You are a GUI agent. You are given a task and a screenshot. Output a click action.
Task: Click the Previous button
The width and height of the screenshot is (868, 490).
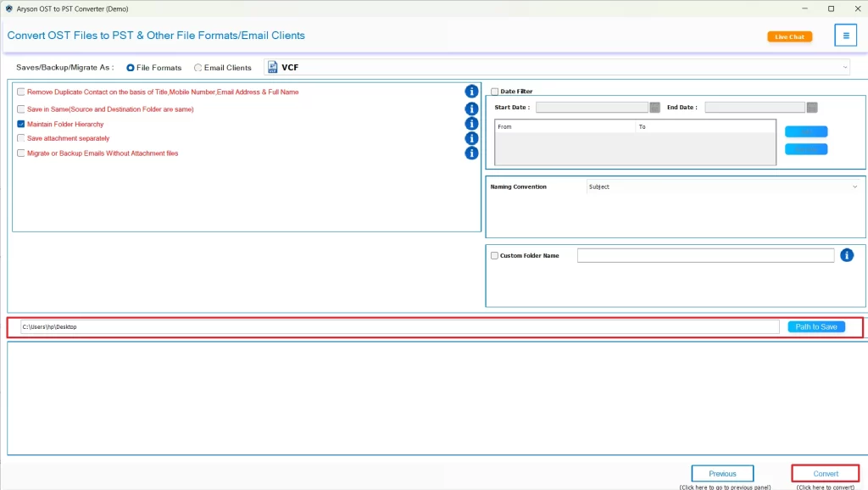[722, 473]
